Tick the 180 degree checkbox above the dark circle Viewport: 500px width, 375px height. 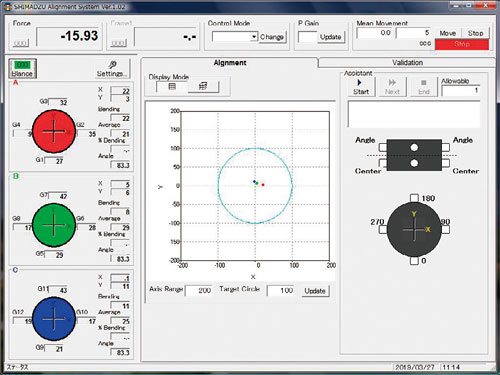414,198
